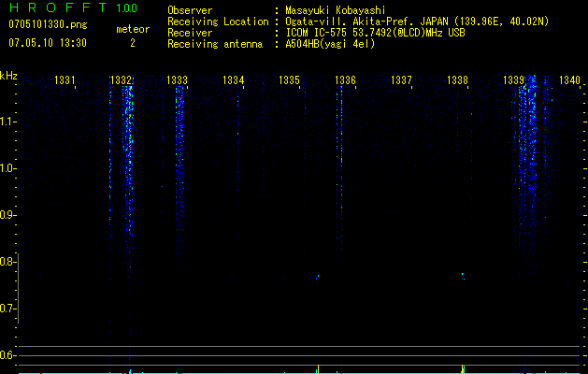The image size is (588, 374).
Task: Click the 0.6 kHz frequency tick label
Action: coord(7,355)
